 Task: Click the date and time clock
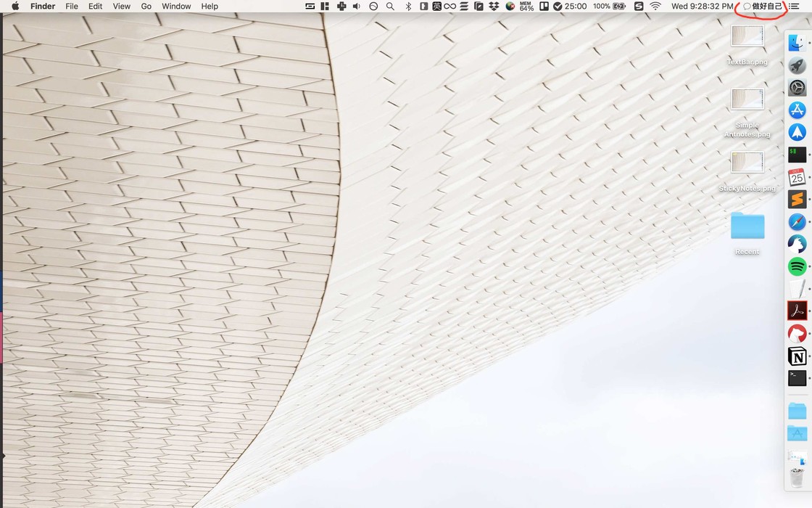click(x=702, y=7)
